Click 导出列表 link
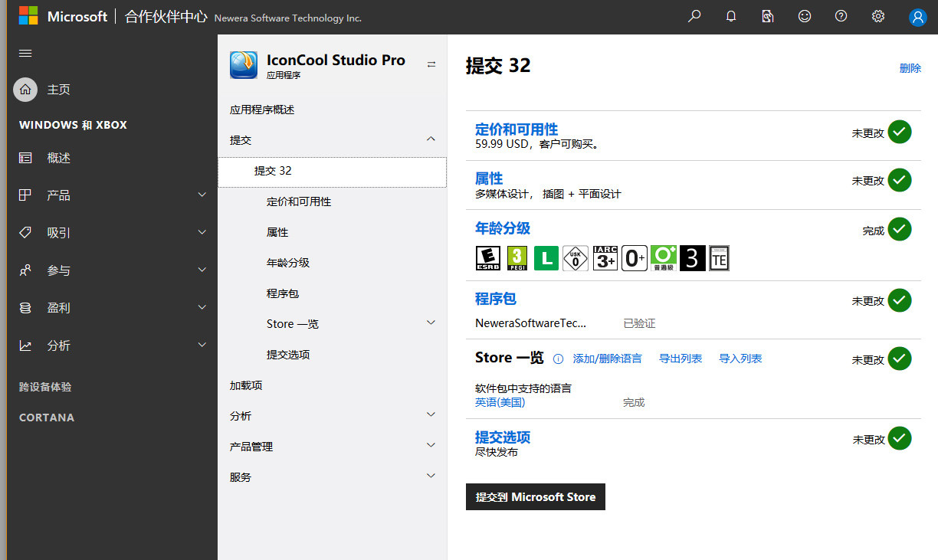Viewport: 938px width, 560px height. coord(681,359)
